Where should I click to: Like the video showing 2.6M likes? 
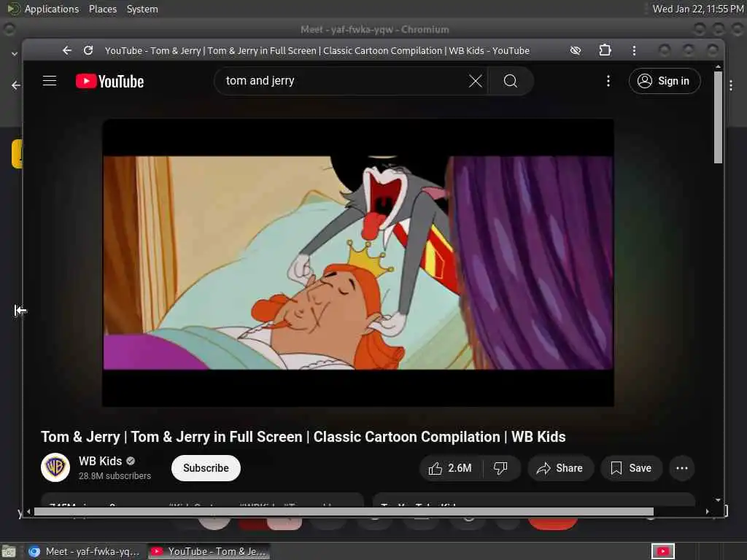point(451,468)
